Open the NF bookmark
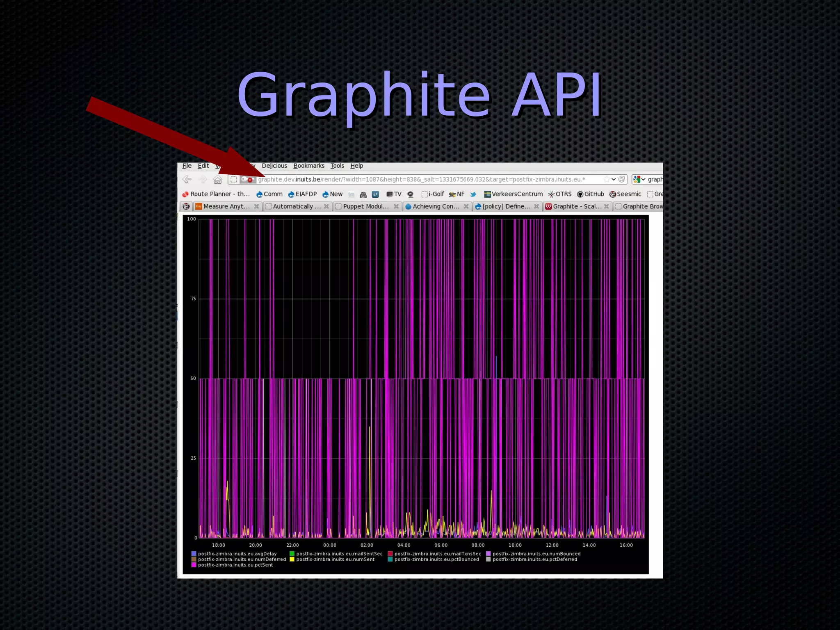The width and height of the screenshot is (840, 630). [x=457, y=194]
